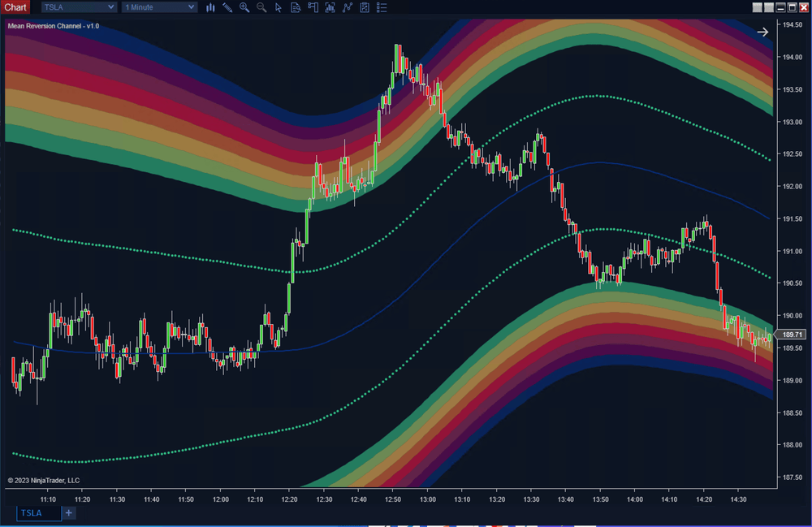
Task: Open the TSLA instrument dropdown
Action: pos(78,6)
